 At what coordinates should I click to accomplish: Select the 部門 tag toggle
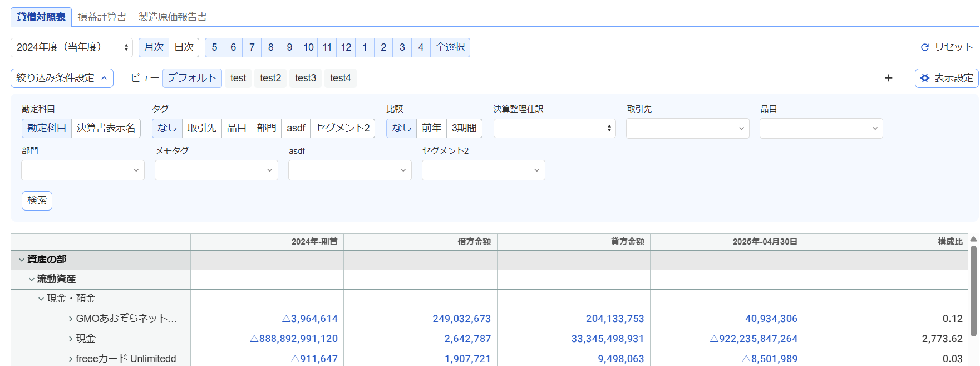(267, 128)
